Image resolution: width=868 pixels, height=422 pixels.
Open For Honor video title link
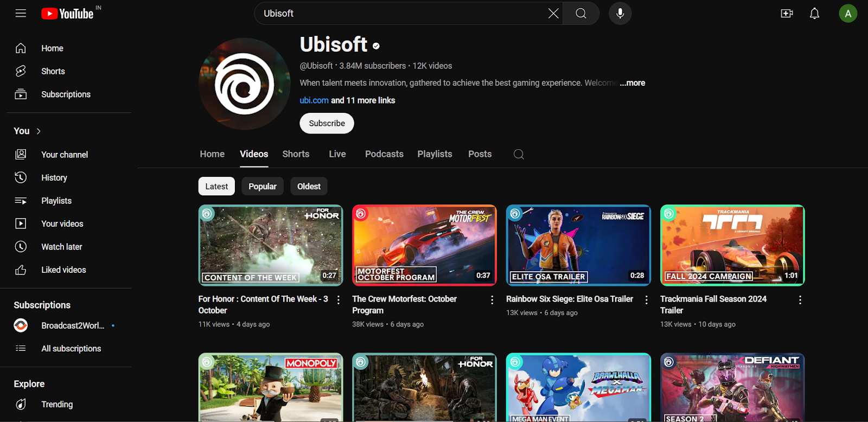[263, 305]
